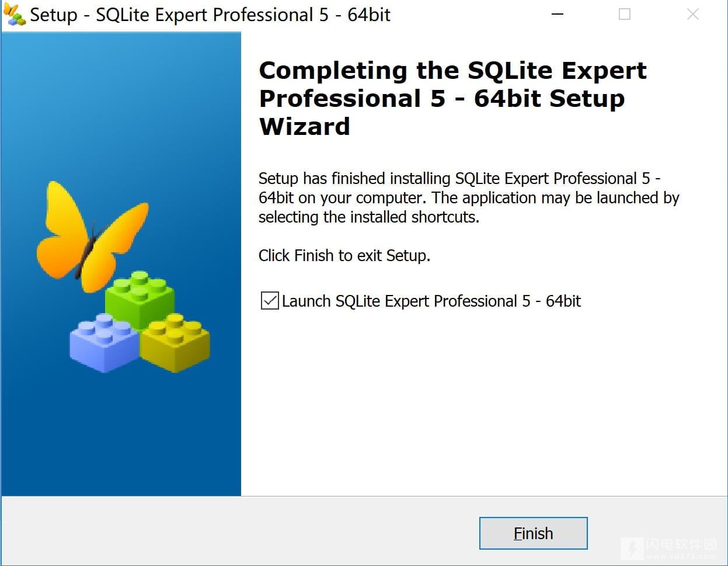Minimize the setup wizard window
Screen dimensions: 728x566
click(558, 15)
